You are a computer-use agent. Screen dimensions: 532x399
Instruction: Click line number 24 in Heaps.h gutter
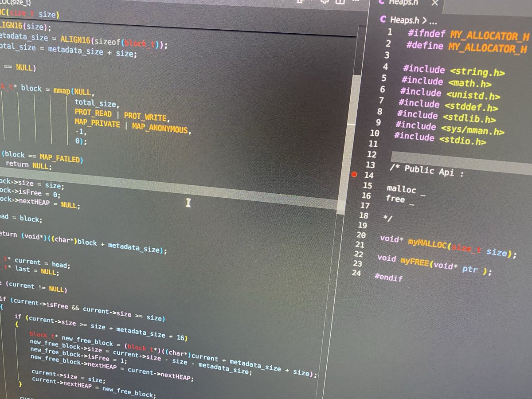(x=357, y=273)
